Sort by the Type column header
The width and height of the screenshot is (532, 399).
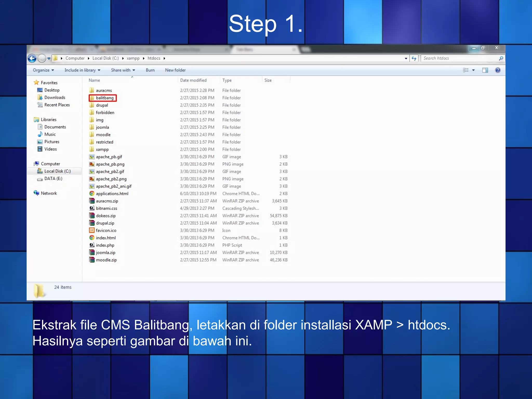pos(227,81)
